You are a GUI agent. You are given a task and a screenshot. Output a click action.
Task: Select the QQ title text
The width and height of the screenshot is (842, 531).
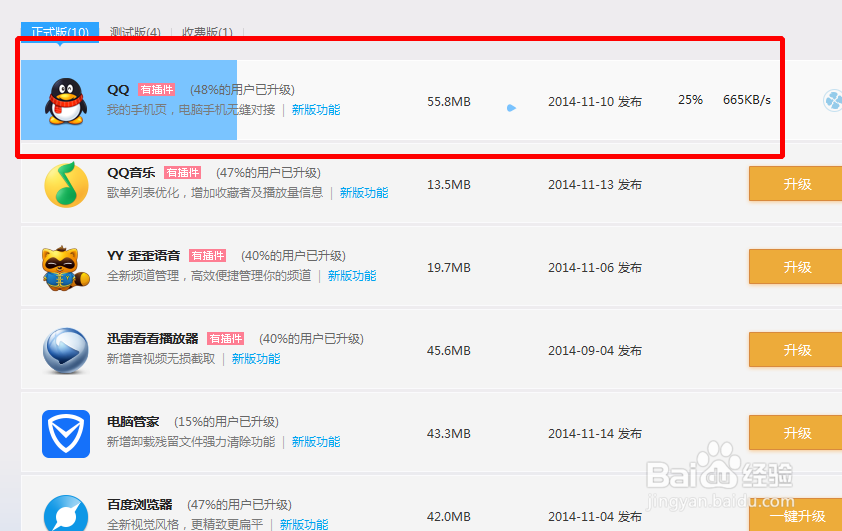coord(118,90)
